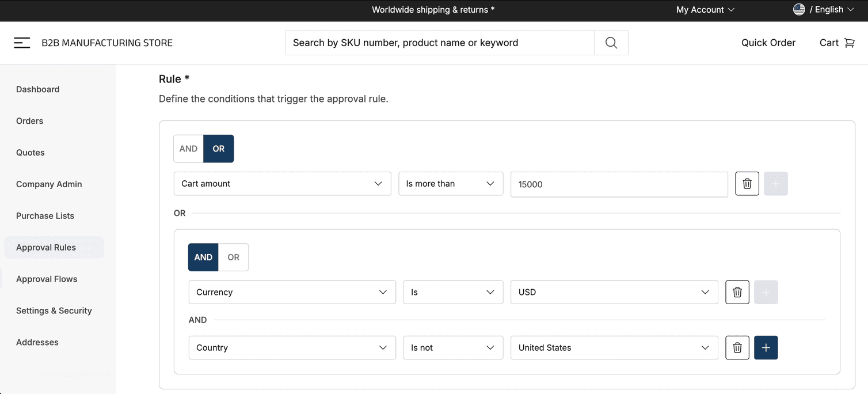Switch outer condition group to AND
868x394 pixels.
(x=188, y=148)
